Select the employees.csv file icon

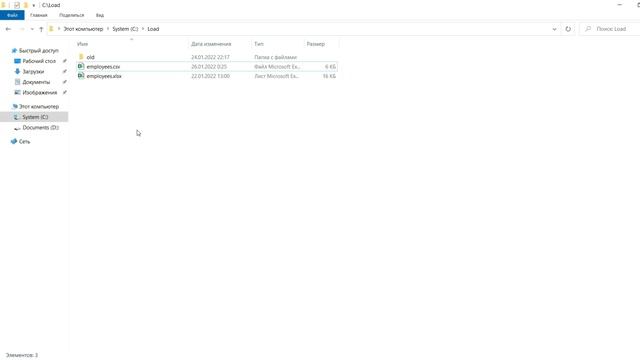point(81,66)
